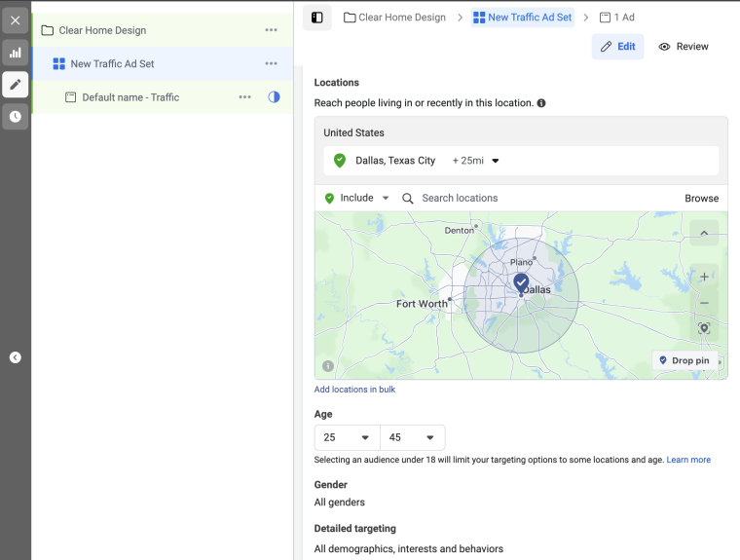Open the bar chart performance icon
Viewport: 740px width, 560px height.
coord(16,53)
